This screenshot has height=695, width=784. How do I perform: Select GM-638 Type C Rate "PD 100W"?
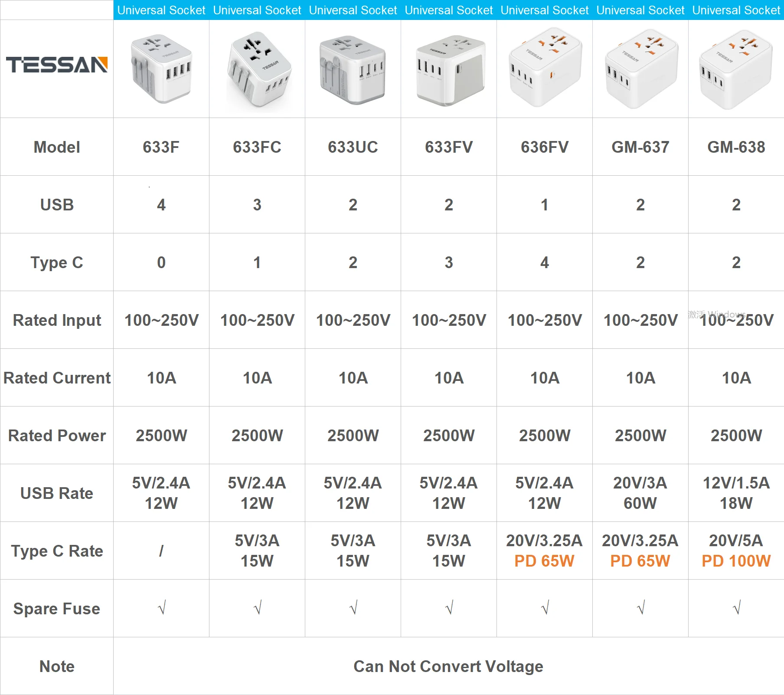pyautogui.click(x=736, y=561)
